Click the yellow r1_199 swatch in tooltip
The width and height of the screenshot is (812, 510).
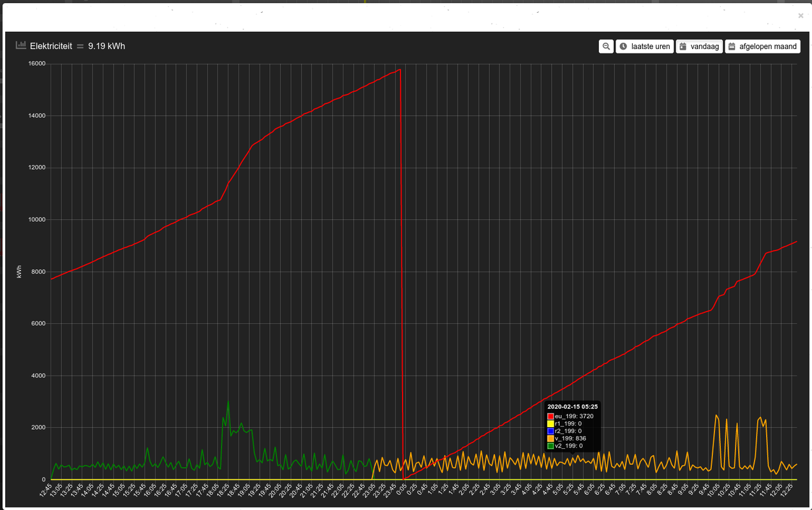coord(550,424)
